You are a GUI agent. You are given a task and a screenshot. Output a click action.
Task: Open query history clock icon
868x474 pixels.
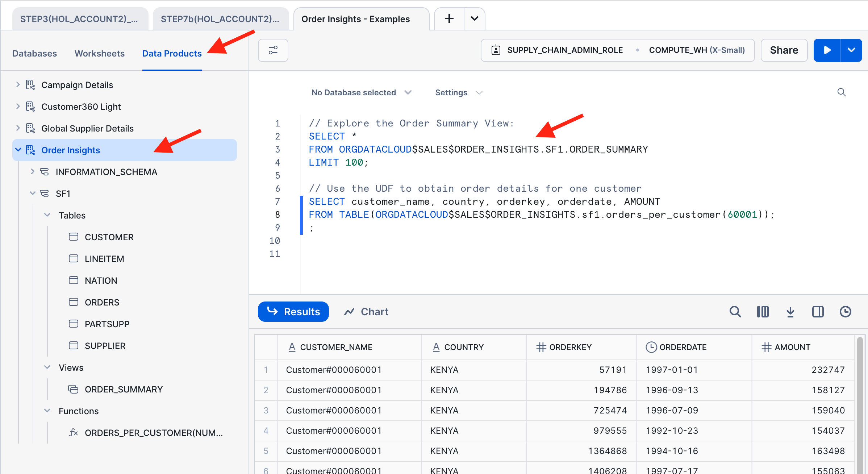click(x=845, y=312)
